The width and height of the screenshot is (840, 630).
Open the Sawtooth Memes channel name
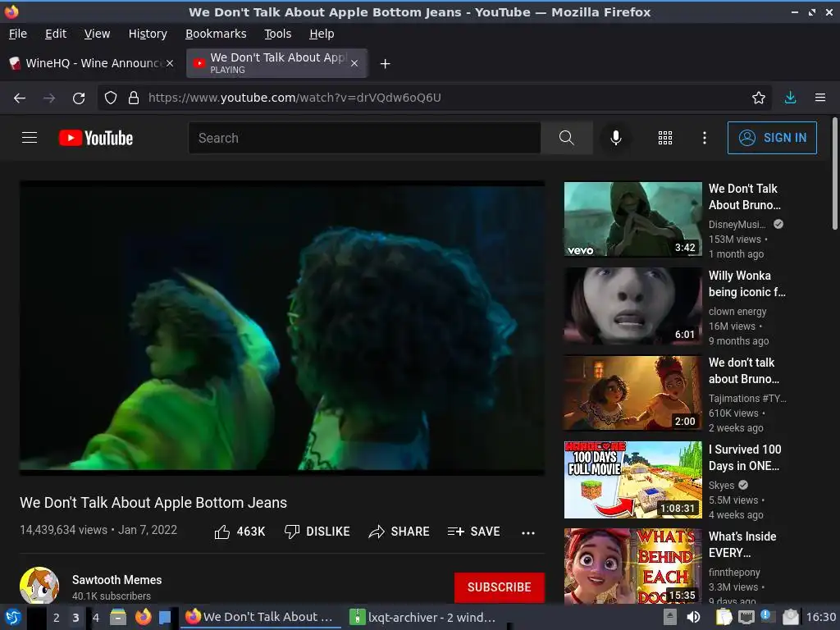click(116, 580)
